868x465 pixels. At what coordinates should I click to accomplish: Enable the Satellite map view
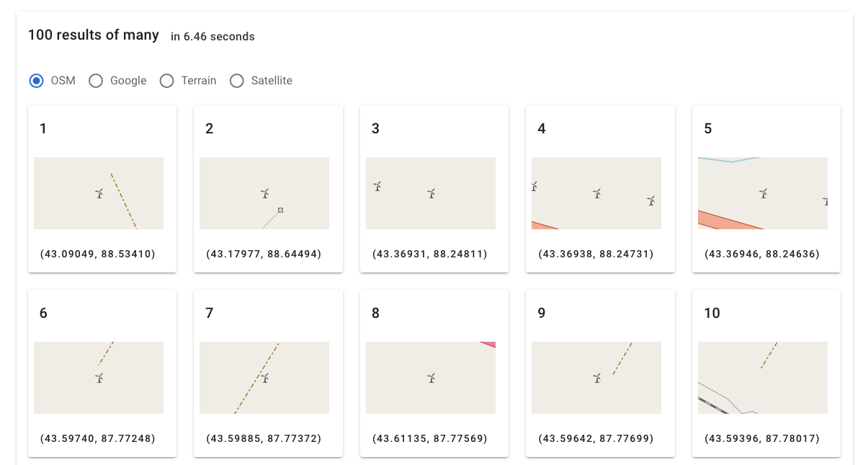[237, 81]
